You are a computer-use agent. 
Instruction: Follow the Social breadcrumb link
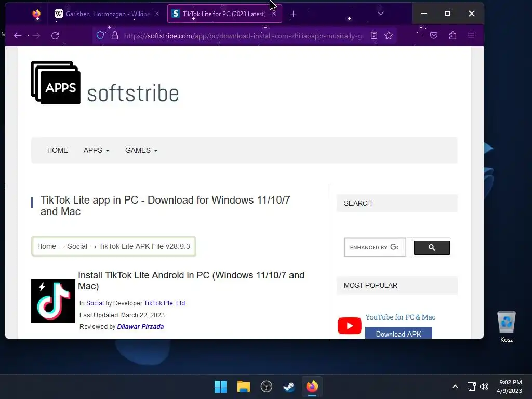pos(77,246)
